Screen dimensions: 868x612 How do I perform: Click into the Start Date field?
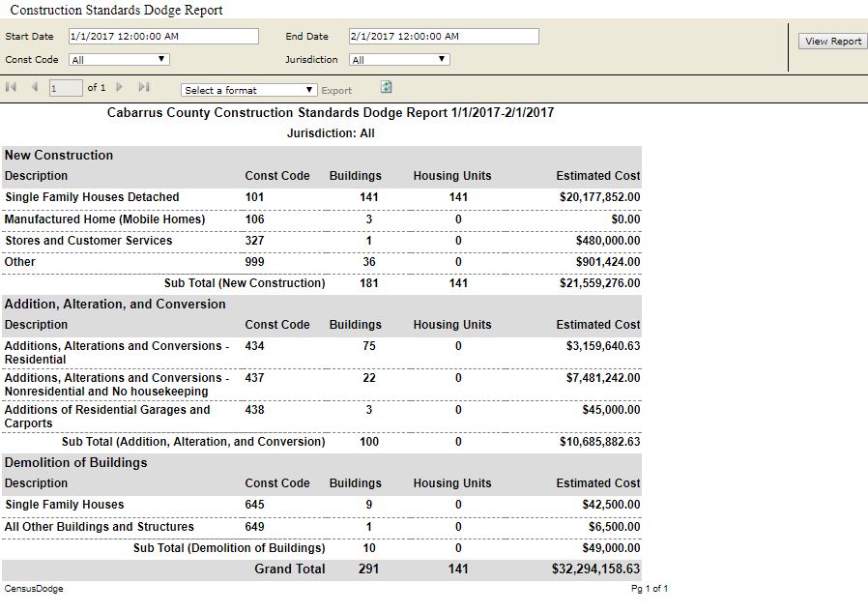163,37
